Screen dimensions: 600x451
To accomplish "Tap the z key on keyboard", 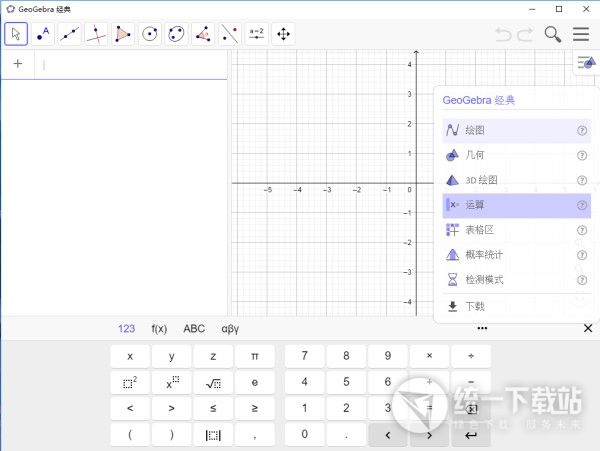I will 213,356.
